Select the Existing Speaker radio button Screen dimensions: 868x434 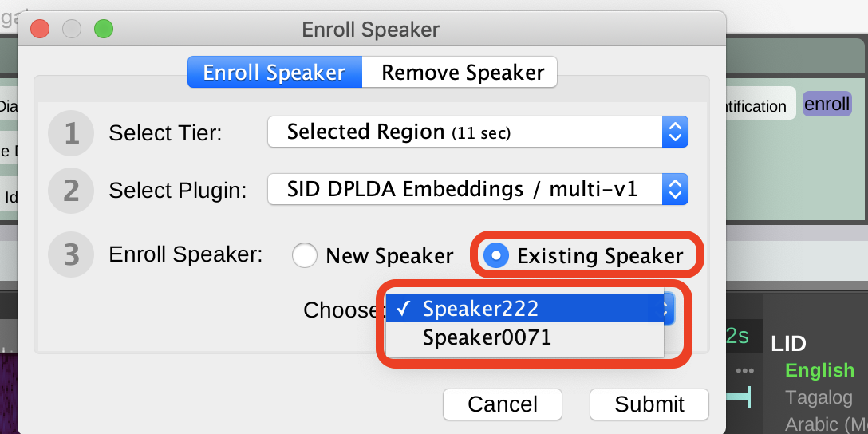point(496,256)
